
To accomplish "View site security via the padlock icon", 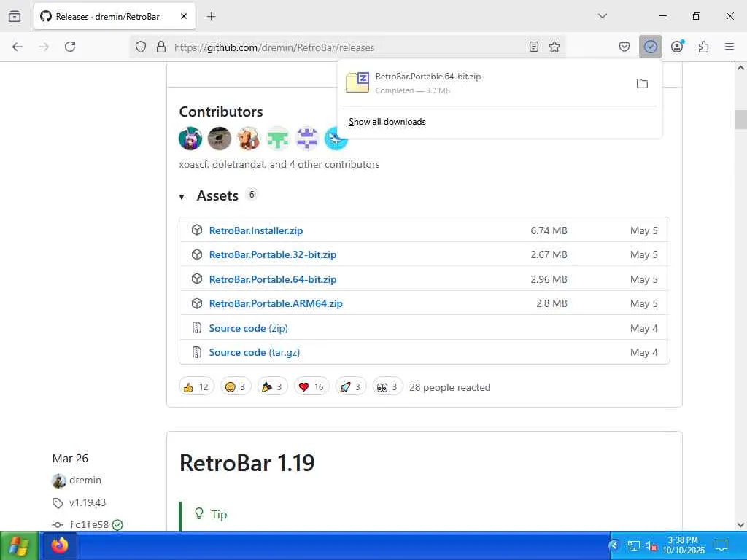I will click(161, 47).
